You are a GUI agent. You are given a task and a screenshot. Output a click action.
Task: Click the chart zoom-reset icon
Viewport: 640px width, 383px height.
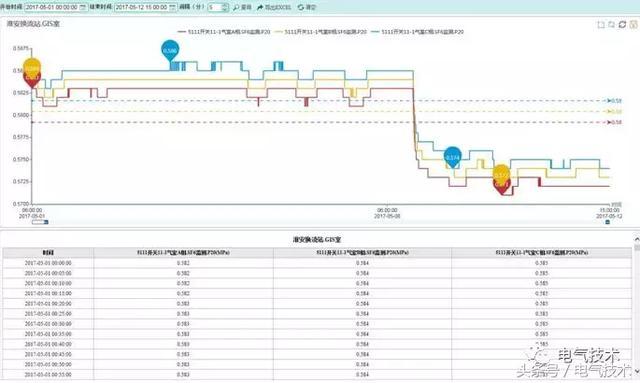click(611, 24)
